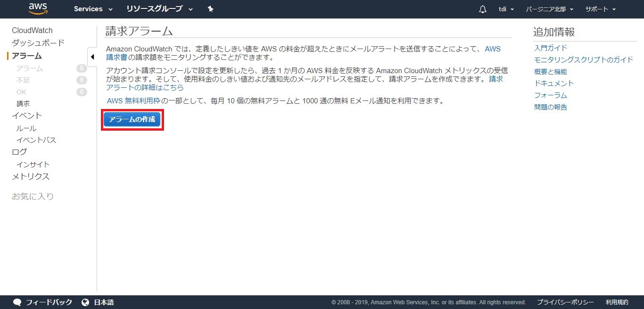Image resolution: width=644 pixels, height=309 pixels.
Task: Open the 入門ガイド link
Action: pos(550,48)
